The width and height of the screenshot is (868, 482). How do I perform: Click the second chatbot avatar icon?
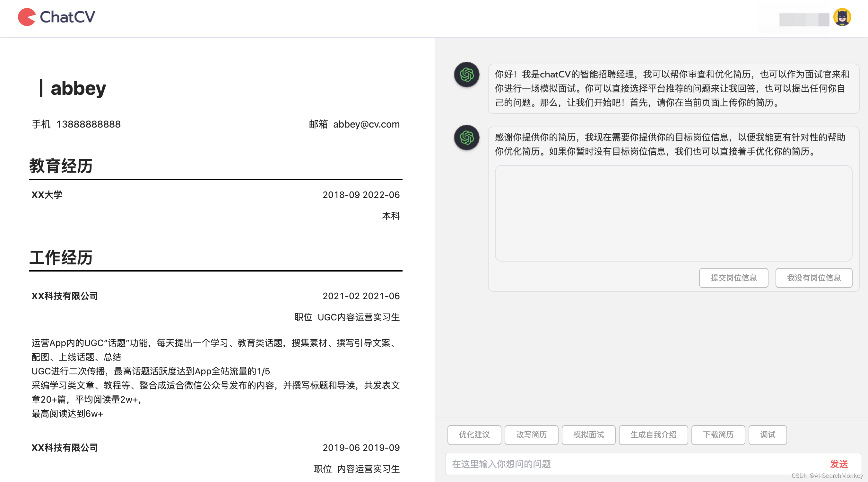point(466,138)
